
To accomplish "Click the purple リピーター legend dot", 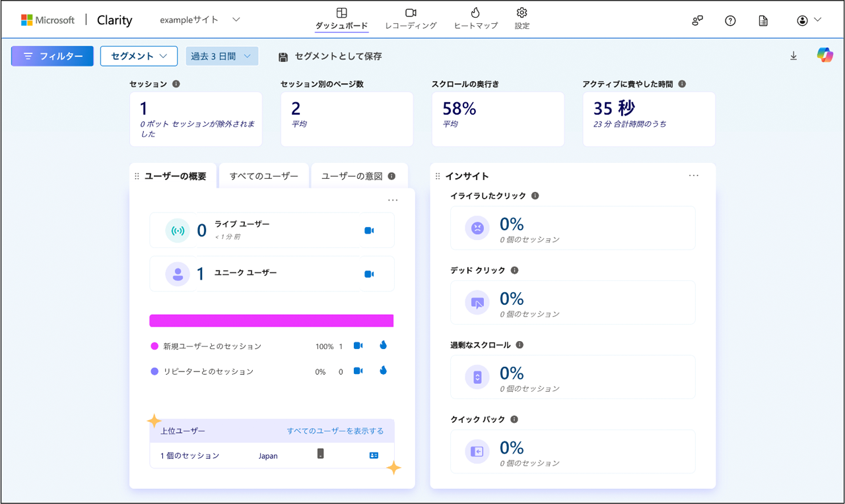I will point(154,371).
